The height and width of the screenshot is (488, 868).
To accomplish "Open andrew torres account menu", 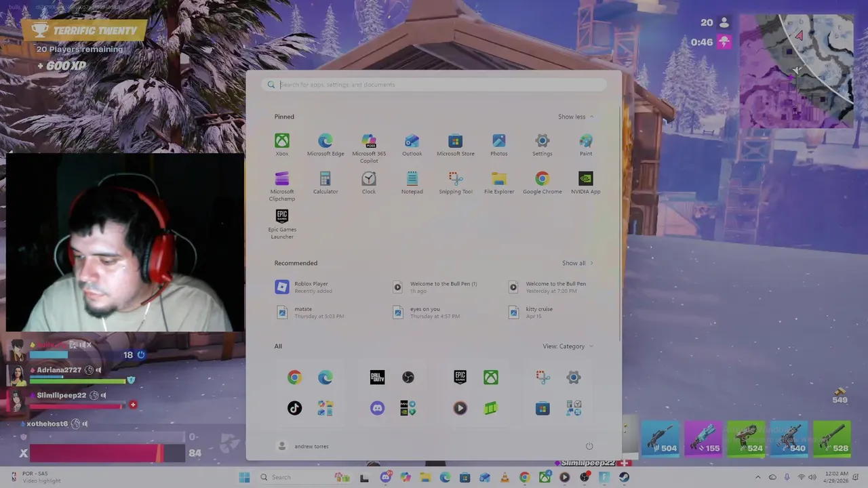I will (303, 446).
